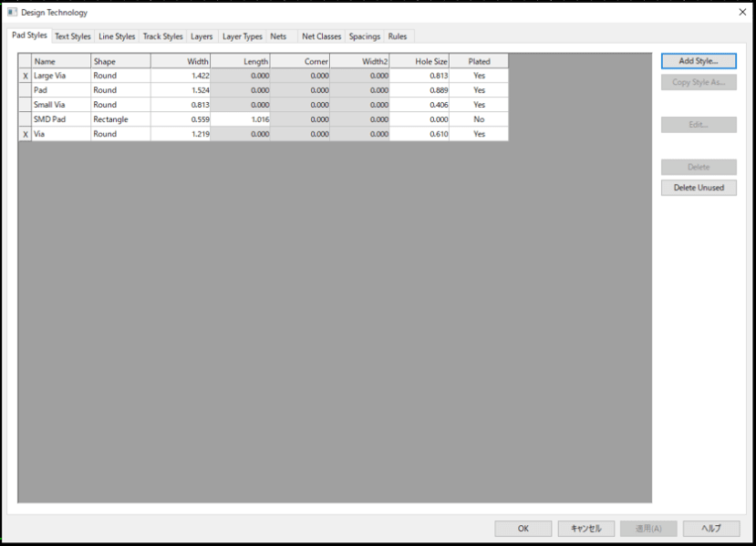Click the 1.016 length value
Viewport: 756px width, 546px height.
point(240,119)
